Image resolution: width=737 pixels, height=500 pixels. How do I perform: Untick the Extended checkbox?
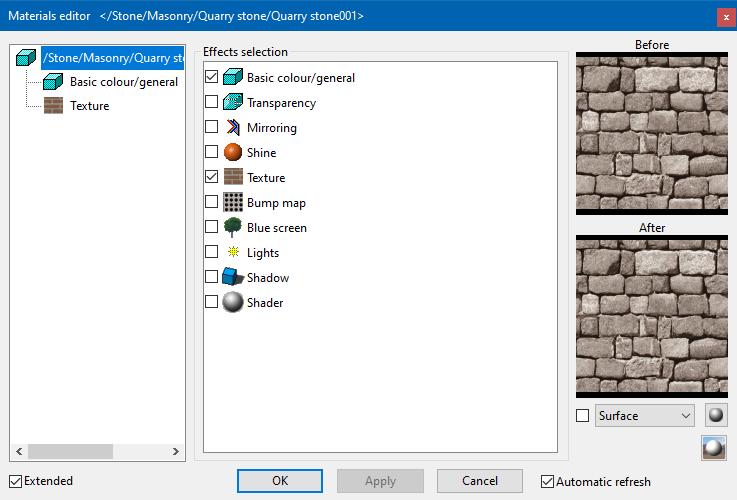pos(15,481)
